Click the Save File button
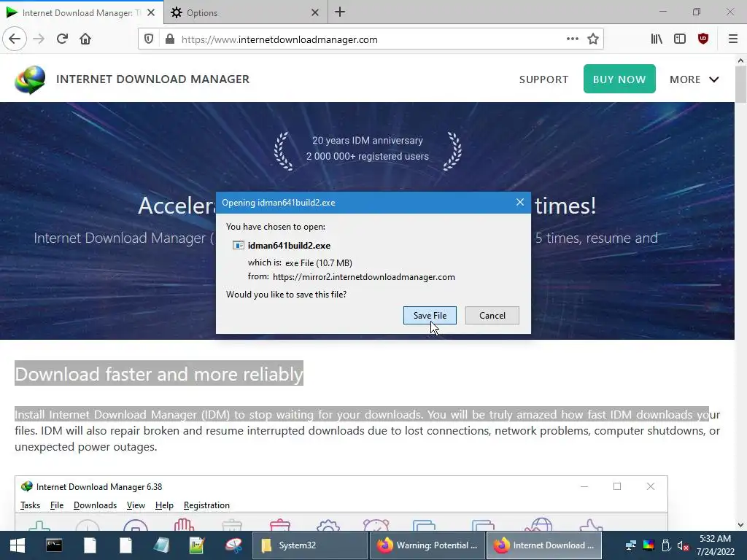Image resolution: width=747 pixels, height=560 pixels. coord(430,315)
